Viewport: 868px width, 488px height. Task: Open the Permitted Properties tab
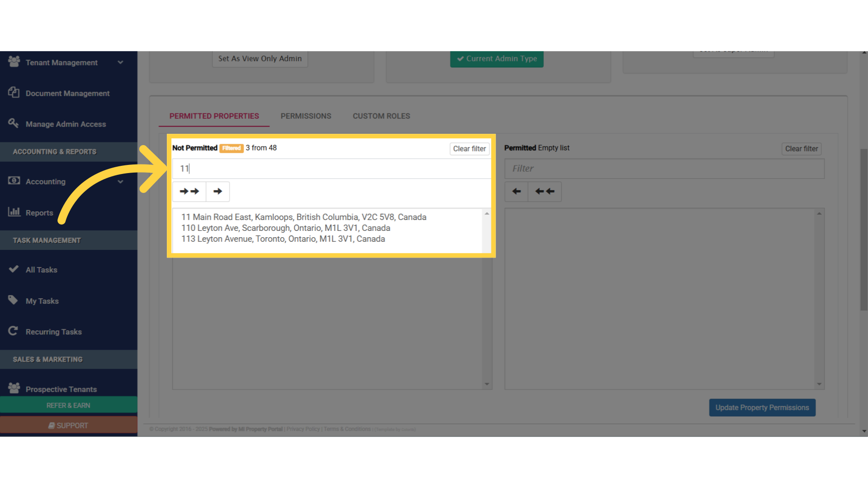coord(214,116)
